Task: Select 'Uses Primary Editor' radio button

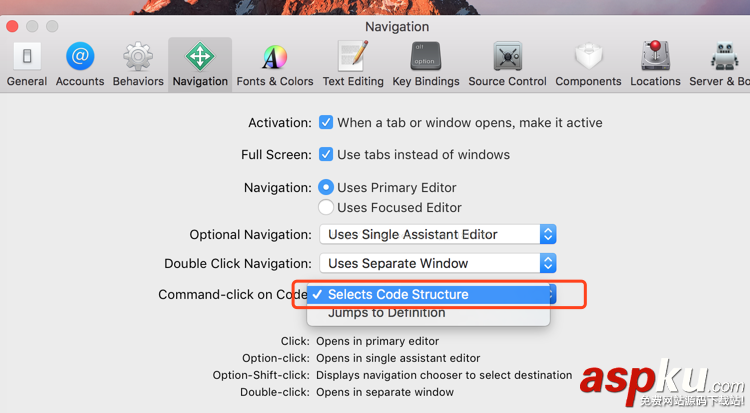Action: (326, 187)
